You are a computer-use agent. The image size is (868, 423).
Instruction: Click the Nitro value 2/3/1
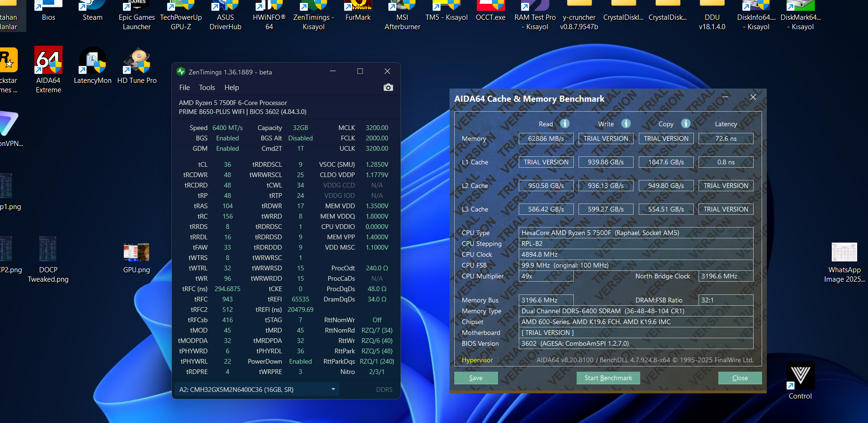tap(377, 372)
